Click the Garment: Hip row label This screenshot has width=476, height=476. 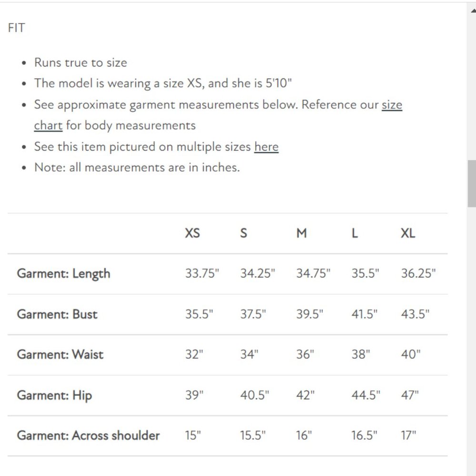click(x=54, y=395)
